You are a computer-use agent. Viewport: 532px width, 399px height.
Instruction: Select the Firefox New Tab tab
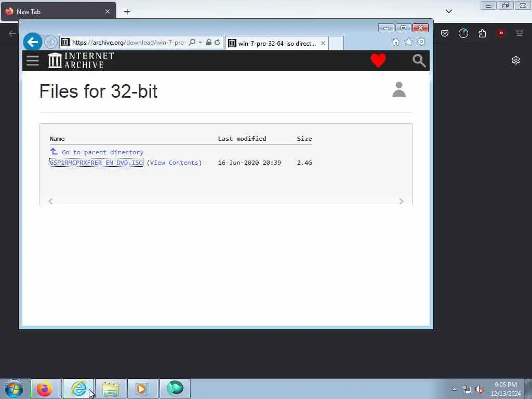pyautogui.click(x=58, y=11)
